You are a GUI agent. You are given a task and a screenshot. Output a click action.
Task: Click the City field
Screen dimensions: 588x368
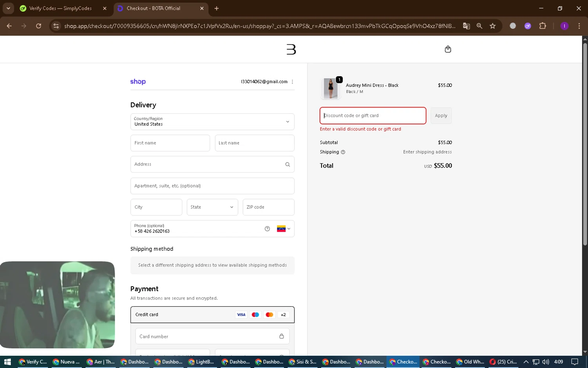(x=156, y=207)
